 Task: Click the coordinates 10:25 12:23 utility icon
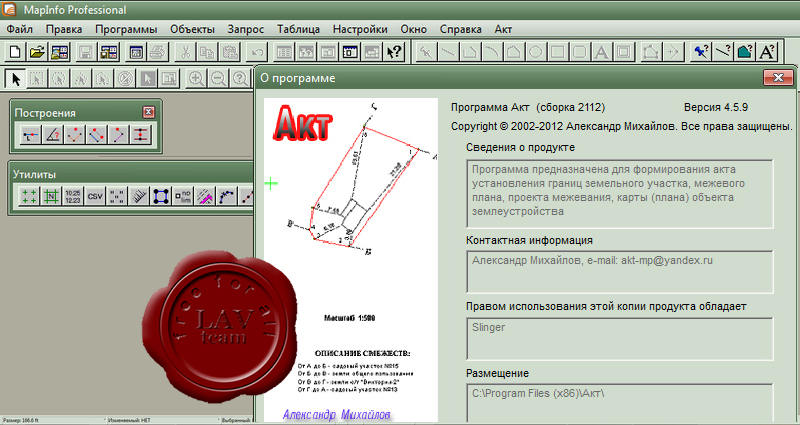pos(72,196)
